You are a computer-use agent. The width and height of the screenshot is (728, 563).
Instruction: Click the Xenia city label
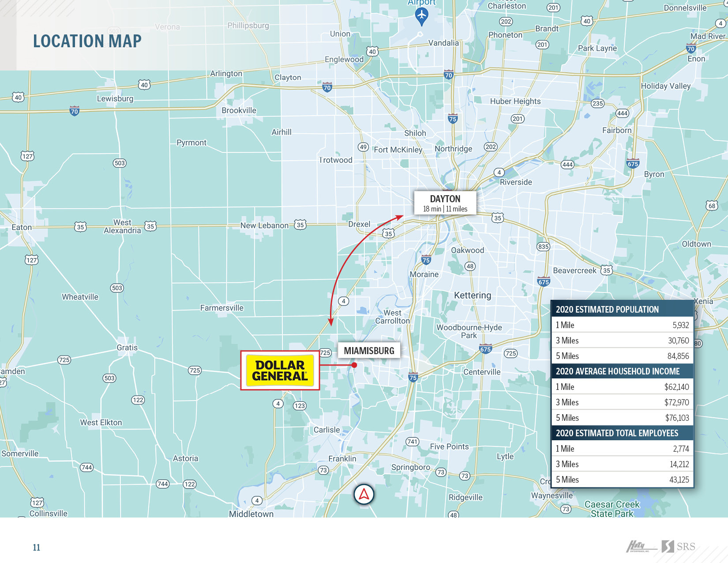(x=703, y=301)
